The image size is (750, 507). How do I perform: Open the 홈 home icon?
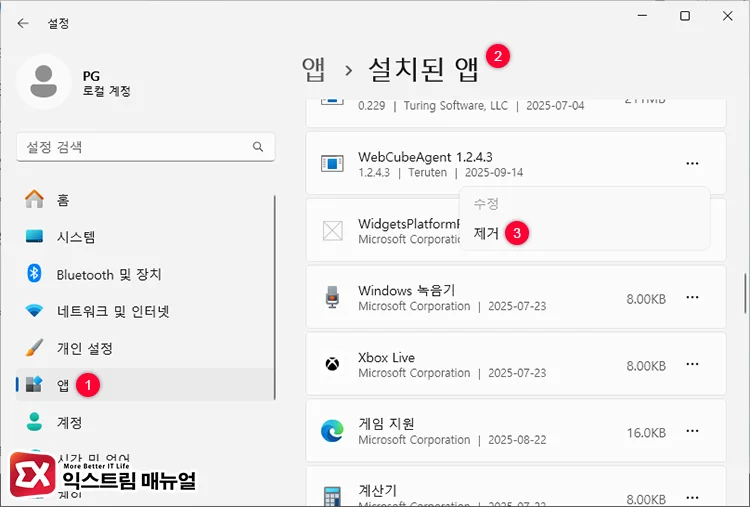point(34,199)
